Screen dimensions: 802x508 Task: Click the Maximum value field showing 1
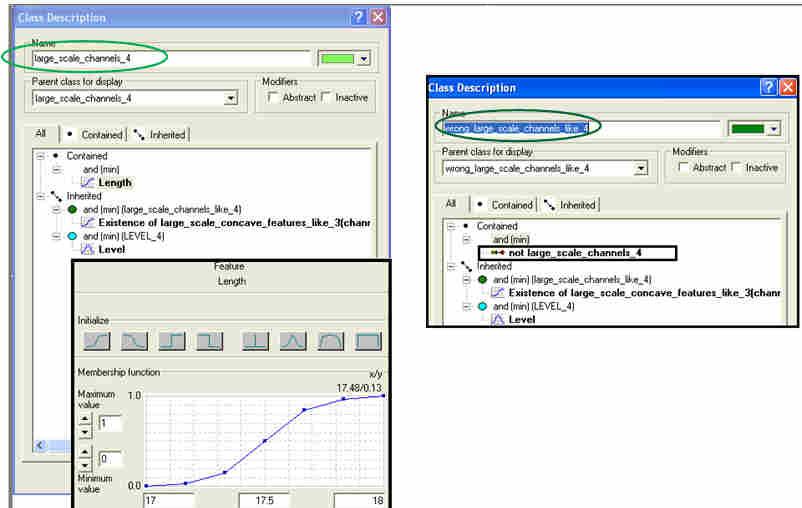coord(110,423)
